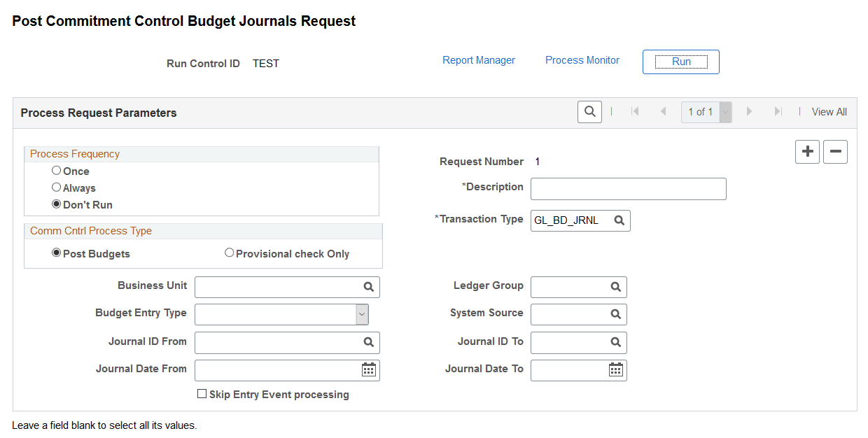Screen dimensions: 868x438
Task: Click inside the Description field
Action: [628, 188]
